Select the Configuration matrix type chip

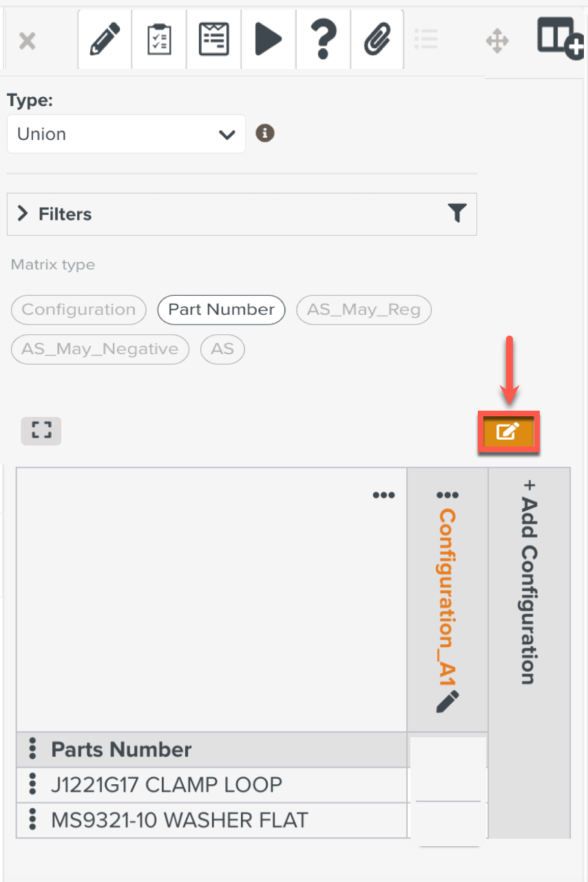pyautogui.click(x=78, y=309)
